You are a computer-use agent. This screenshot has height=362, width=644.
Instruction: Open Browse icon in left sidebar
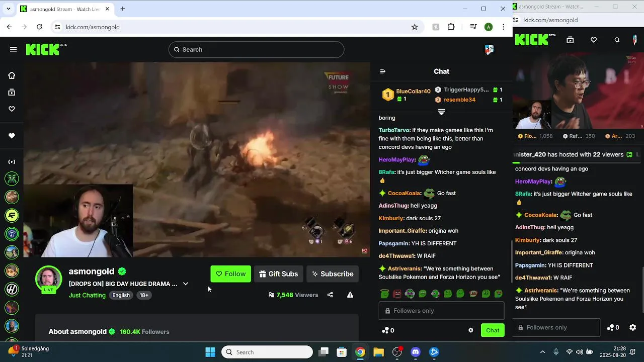point(12,93)
